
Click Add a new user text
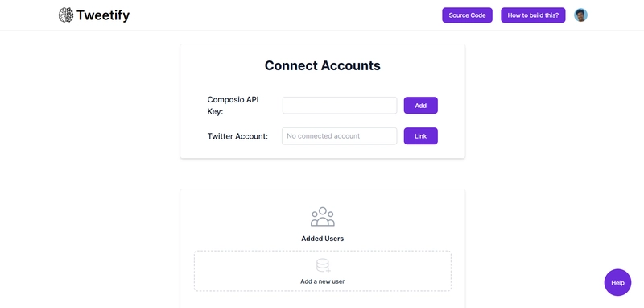[323, 281]
